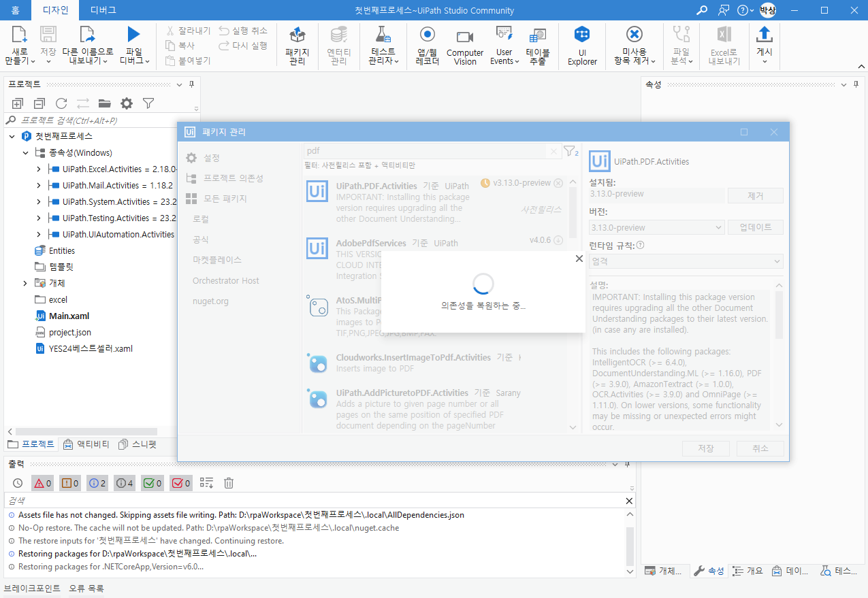868x598 pixels.
Task: Collapse the 종속성(Windows) node
Action: coord(25,152)
